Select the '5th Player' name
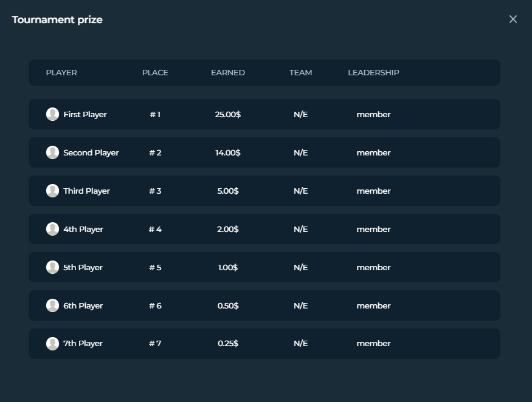Image resolution: width=532 pixels, height=402 pixels. coord(83,268)
